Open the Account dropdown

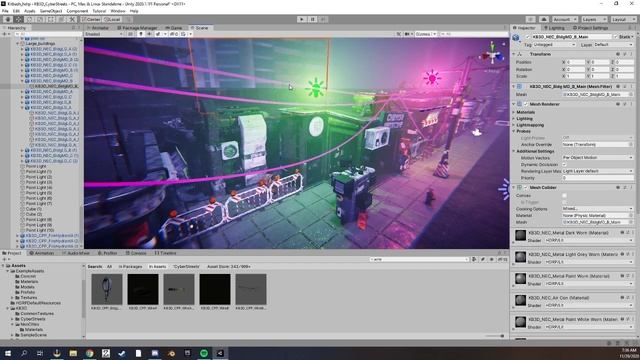pyautogui.click(x=564, y=19)
